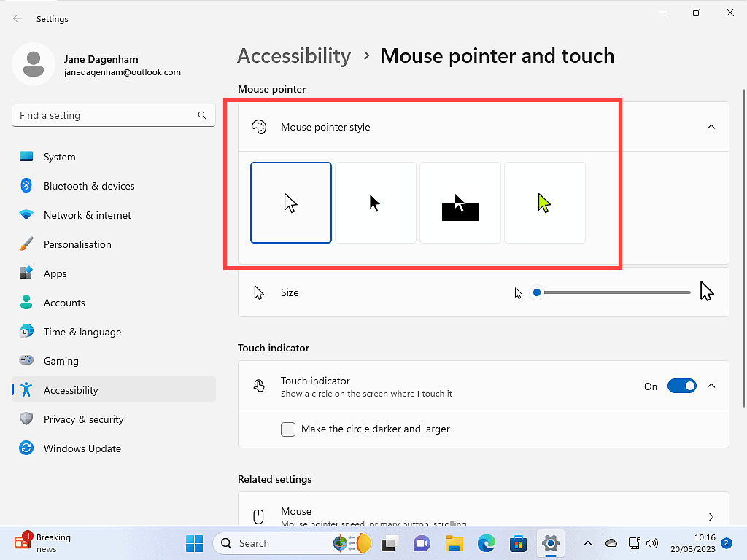Collapse the Touch indicator section chevron

pos(712,386)
